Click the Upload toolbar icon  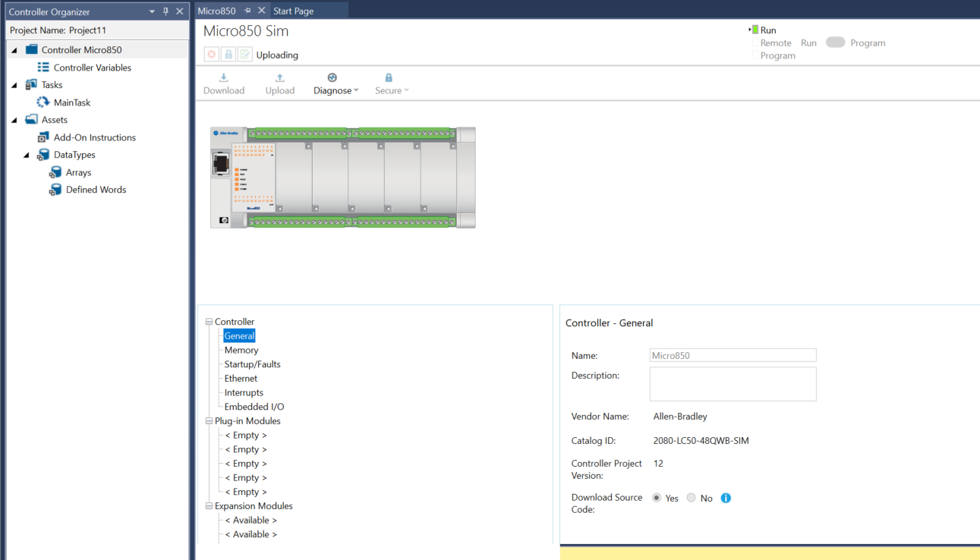[x=280, y=77]
